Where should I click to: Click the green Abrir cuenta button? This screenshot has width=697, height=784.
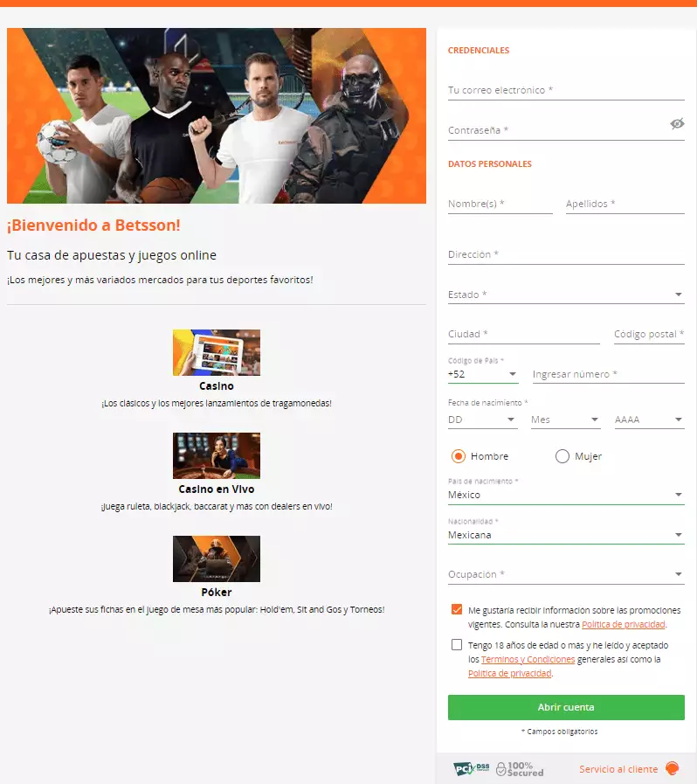click(566, 707)
